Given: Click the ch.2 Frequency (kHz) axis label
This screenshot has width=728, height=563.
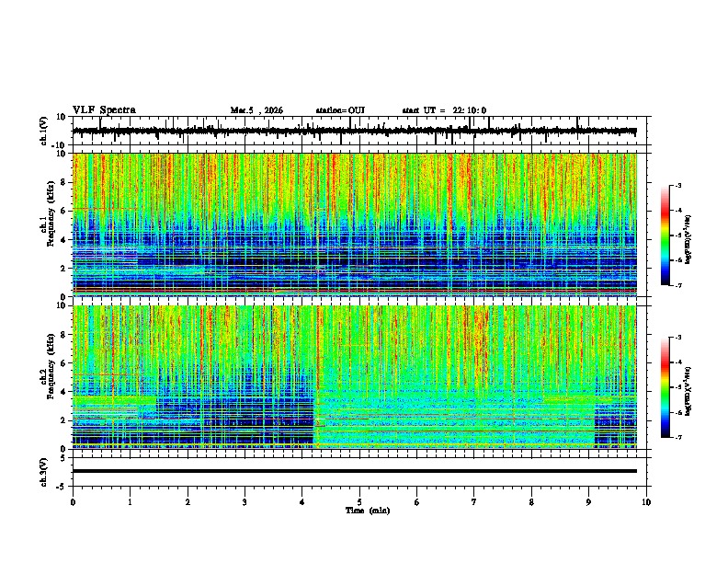Looking at the screenshot, I should click(49, 366).
